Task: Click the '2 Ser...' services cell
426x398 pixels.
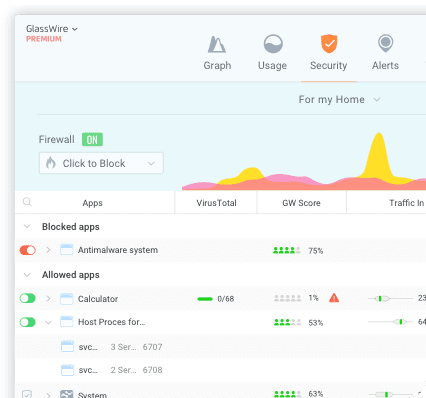Action: point(123,370)
